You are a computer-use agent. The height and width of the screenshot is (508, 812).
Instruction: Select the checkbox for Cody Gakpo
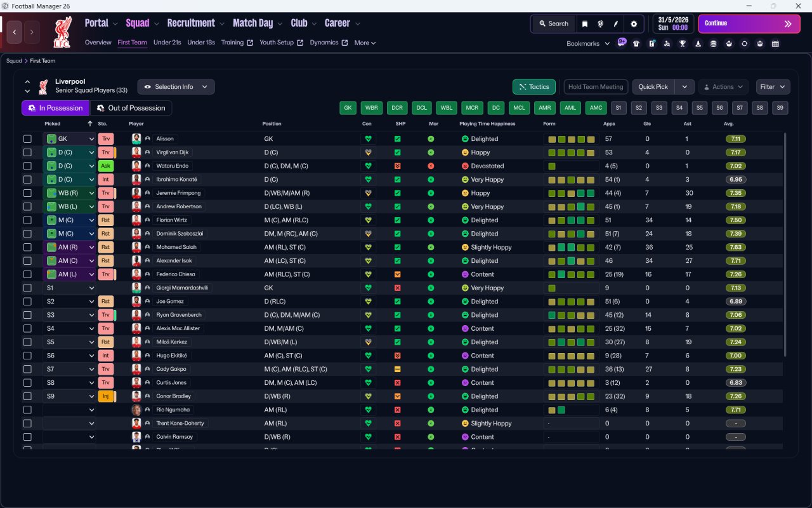[x=27, y=369]
